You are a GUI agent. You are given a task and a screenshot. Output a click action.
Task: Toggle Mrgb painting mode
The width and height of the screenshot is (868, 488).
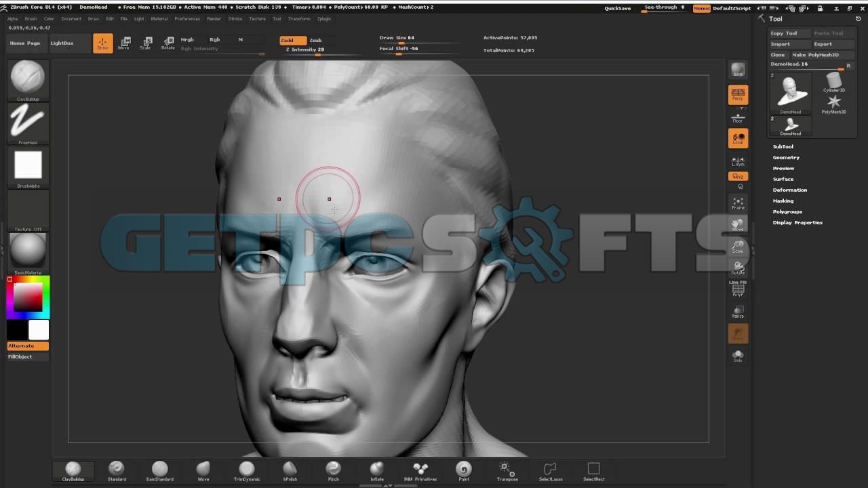click(187, 39)
